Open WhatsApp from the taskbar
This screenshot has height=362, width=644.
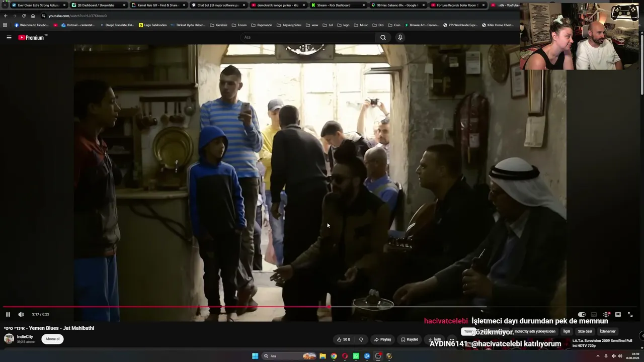point(356,356)
